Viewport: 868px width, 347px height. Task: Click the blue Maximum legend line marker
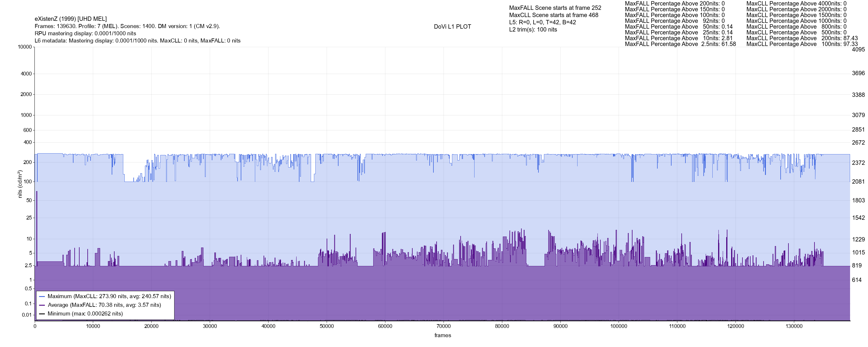[x=42, y=296]
